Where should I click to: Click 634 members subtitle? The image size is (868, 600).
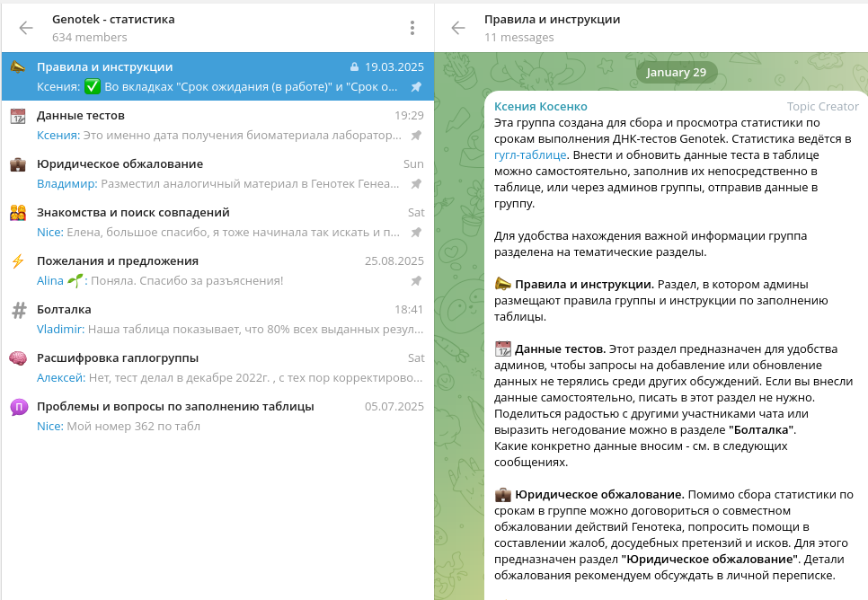pyautogui.click(x=89, y=37)
